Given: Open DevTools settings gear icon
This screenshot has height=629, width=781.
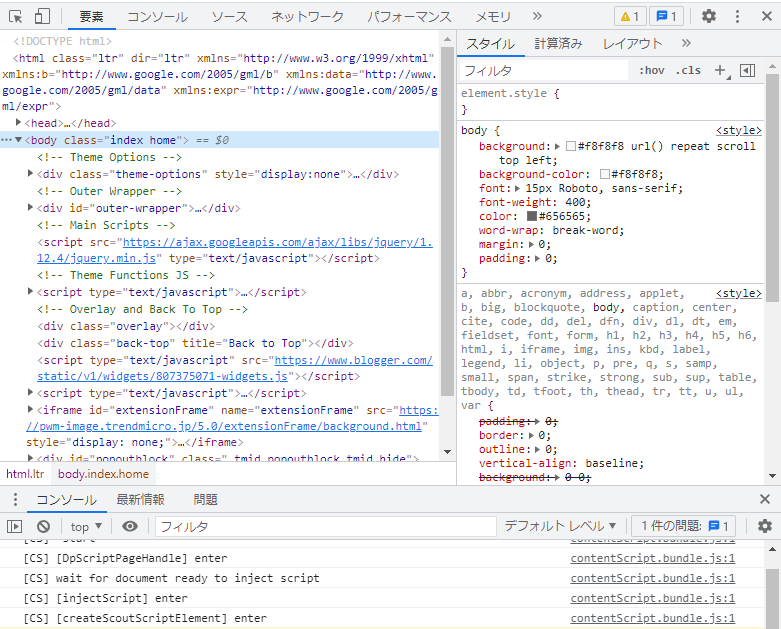Looking at the screenshot, I should pos(709,16).
